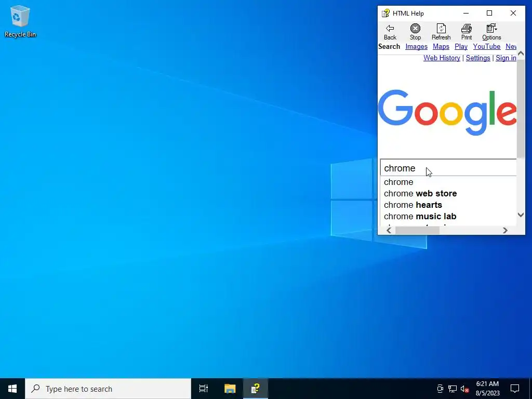
Task: Click the vertical scrollbar up arrow
Action: (521, 54)
